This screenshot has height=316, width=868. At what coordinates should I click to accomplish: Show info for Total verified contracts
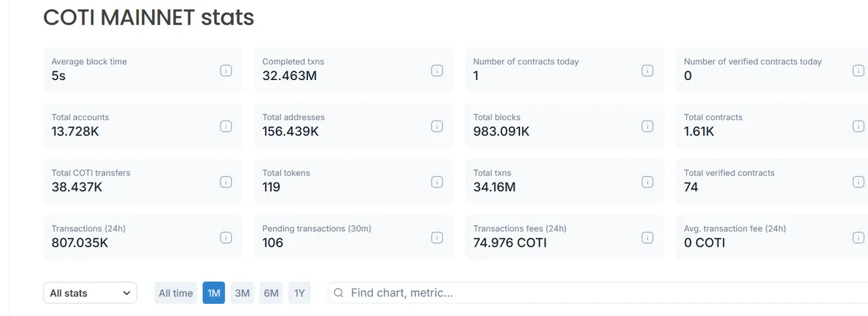pyautogui.click(x=859, y=182)
